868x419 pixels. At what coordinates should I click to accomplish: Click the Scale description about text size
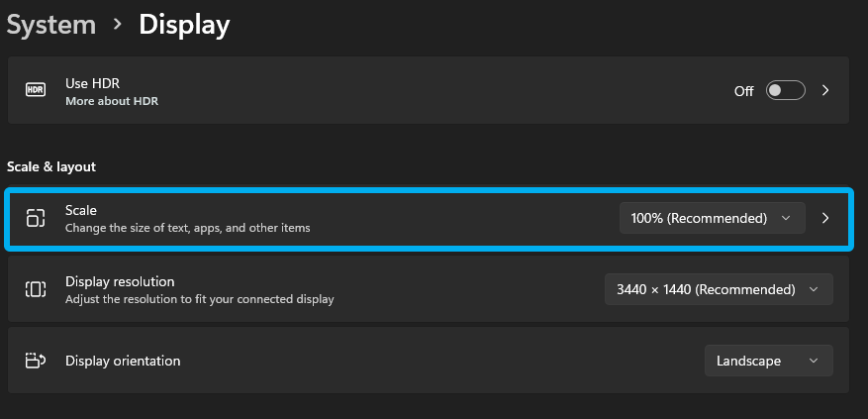[187, 228]
